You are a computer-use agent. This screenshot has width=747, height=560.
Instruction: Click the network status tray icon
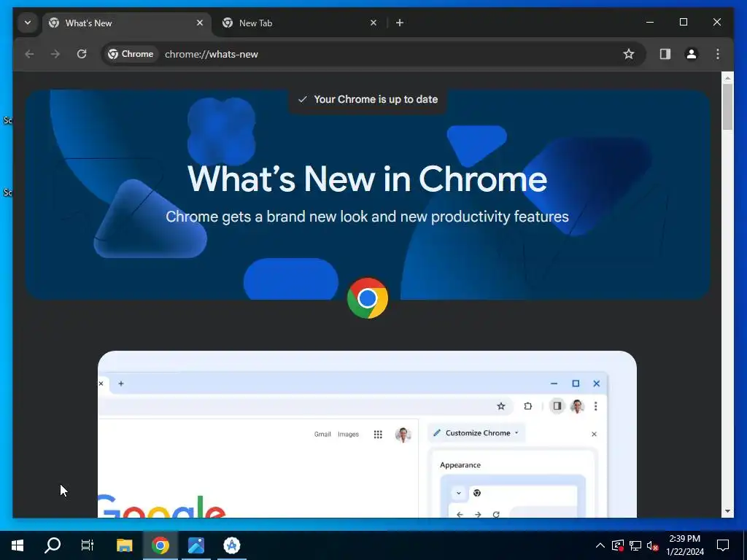[635, 545]
